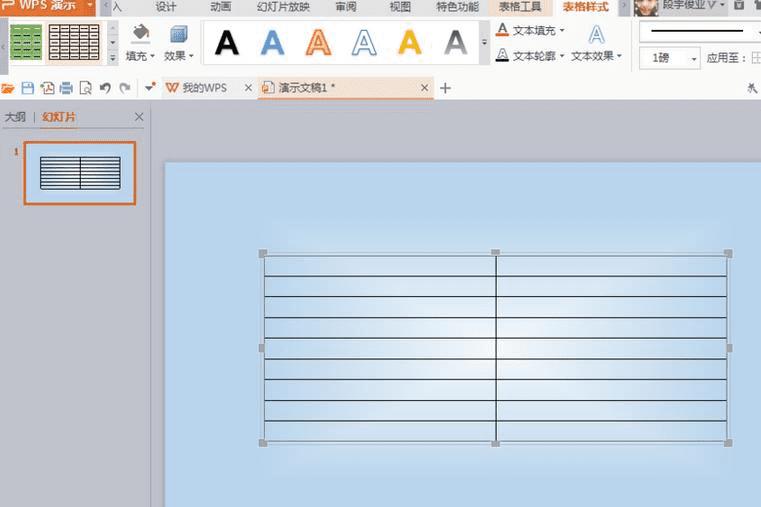The image size is (761, 507).
Task: Apply the yellow solid text style A
Action: point(410,43)
